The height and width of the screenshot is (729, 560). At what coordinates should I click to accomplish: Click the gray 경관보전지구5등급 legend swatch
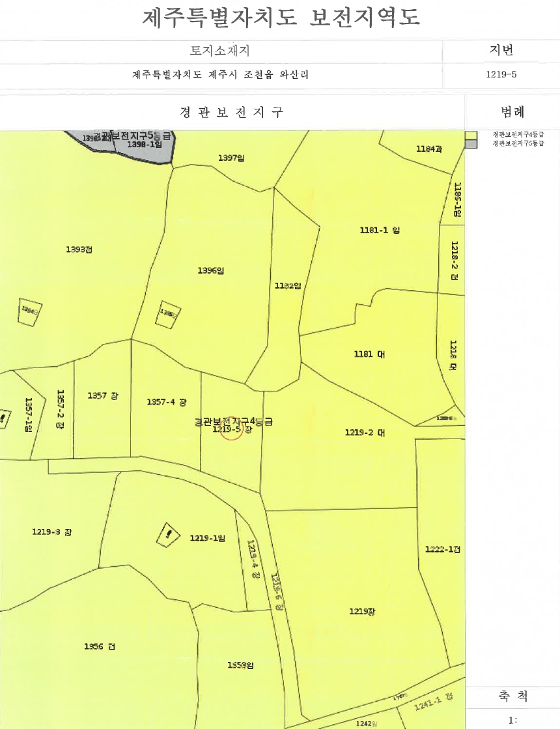tap(471, 144)
